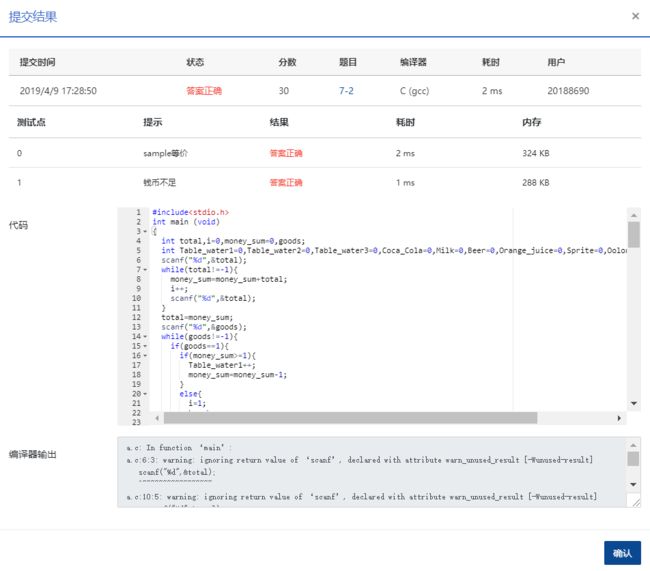Click the 编译器 column header
Image resolution: width=650 pixels, height=571 pixels.
pos(413,62)
